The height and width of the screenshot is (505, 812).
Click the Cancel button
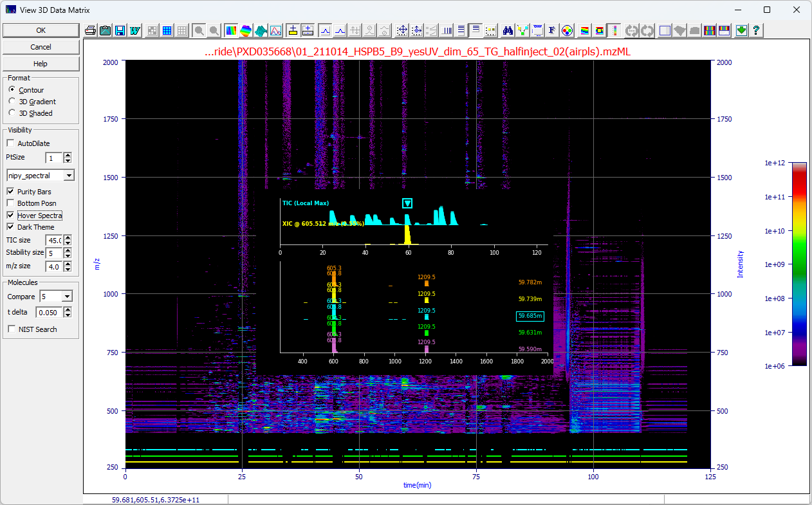click(x=41, y=46)
